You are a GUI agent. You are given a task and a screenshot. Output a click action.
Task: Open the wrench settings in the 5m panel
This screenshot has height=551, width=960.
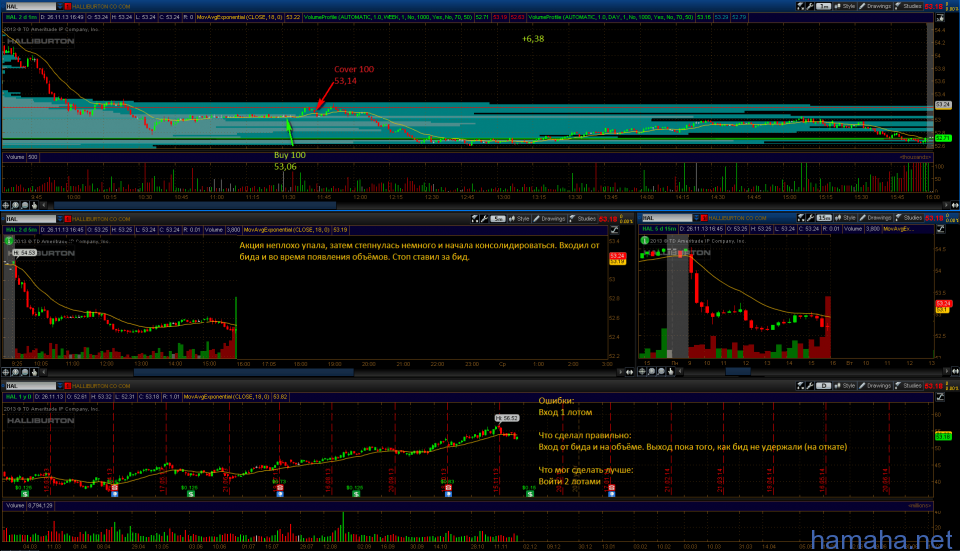pos(484,219)
